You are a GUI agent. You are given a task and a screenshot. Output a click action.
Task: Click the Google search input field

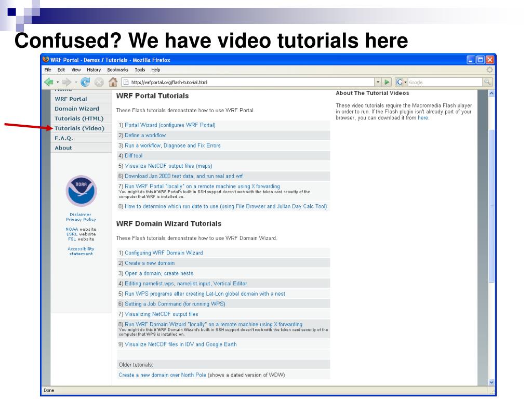click(445, 82)
